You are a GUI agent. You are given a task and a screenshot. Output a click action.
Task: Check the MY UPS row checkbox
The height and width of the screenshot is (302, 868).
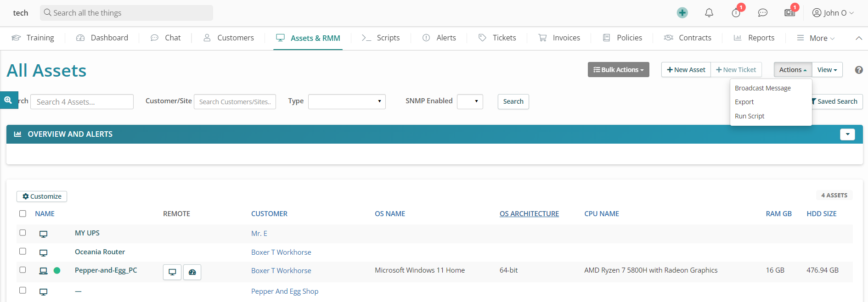point(23,233)
